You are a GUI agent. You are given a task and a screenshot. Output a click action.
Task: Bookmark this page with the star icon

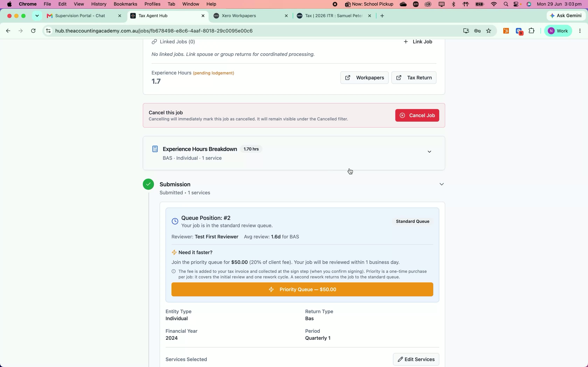tap(489, 31)
